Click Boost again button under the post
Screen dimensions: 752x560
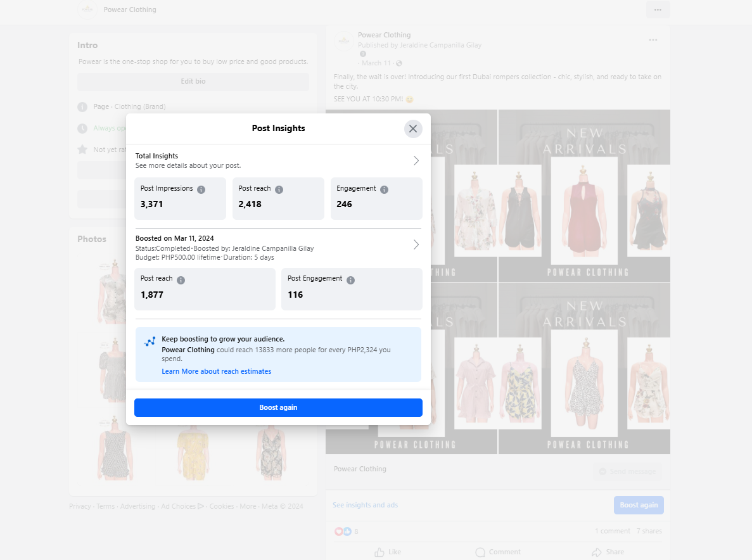[639, 505]
